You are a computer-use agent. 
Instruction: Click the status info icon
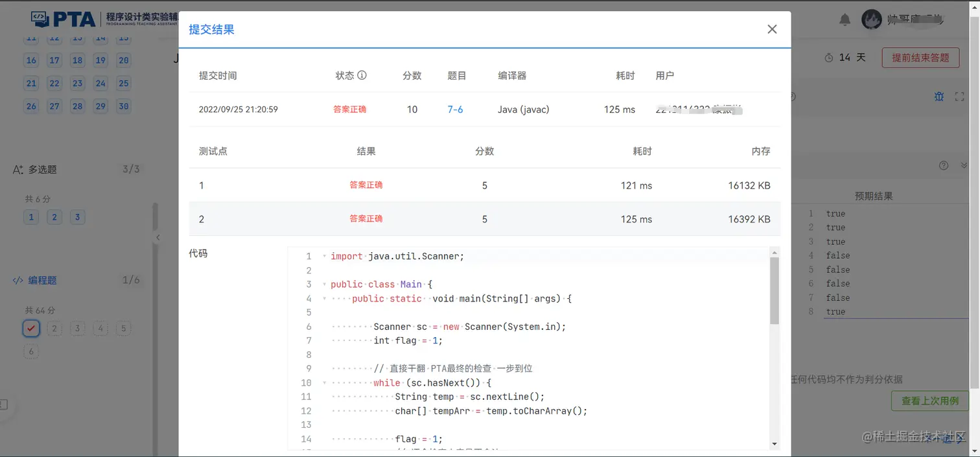tap(362, 75)
